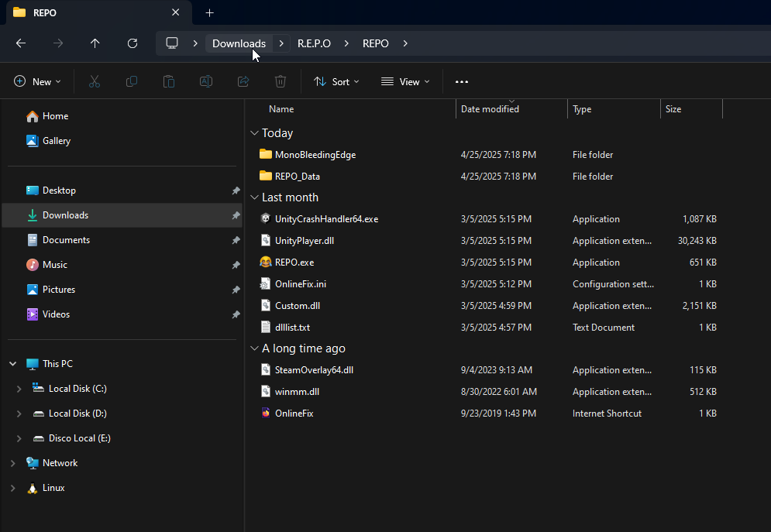Viewport: 771px width, 532px height.
Task: Click the Delete trash can icon
Action: (281, 81)
